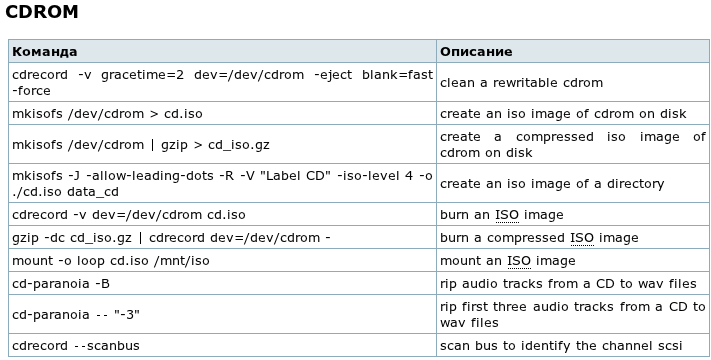
Task: Click the mount -o loop cd.iso command
Action: pyautogui.click(x=111, y=261)
